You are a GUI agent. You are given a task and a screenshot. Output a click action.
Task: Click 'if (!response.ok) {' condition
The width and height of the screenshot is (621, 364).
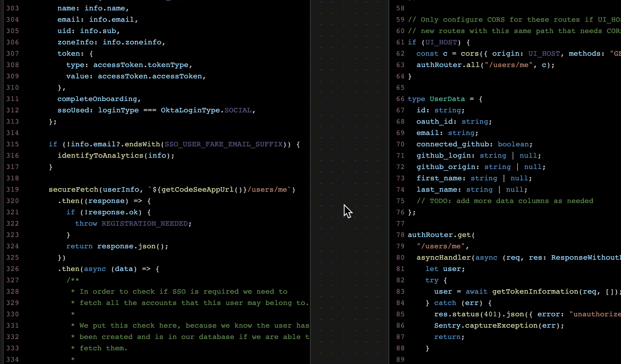click(108, 212)
